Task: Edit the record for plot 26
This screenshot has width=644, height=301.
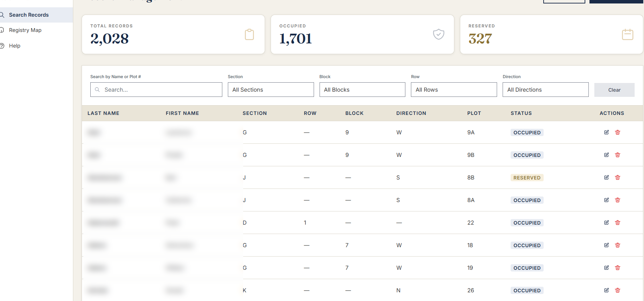Action: coord(606,290)
